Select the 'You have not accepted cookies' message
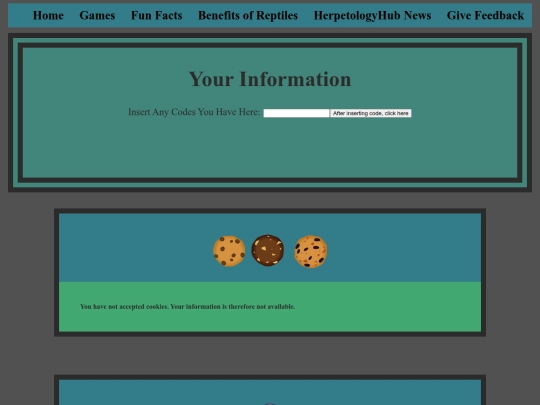540x405 pixels. tap(188, 307)
